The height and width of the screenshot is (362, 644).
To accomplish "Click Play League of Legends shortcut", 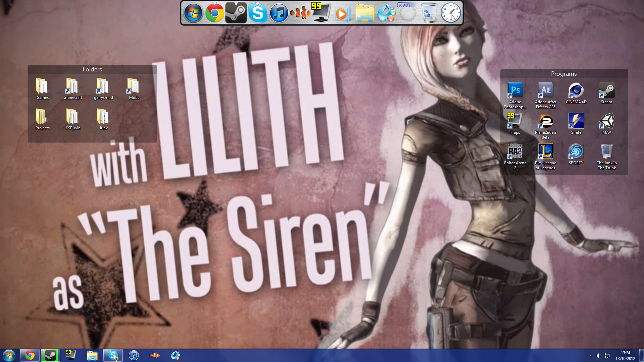I will pyautogui.click(x=546, y=157).
